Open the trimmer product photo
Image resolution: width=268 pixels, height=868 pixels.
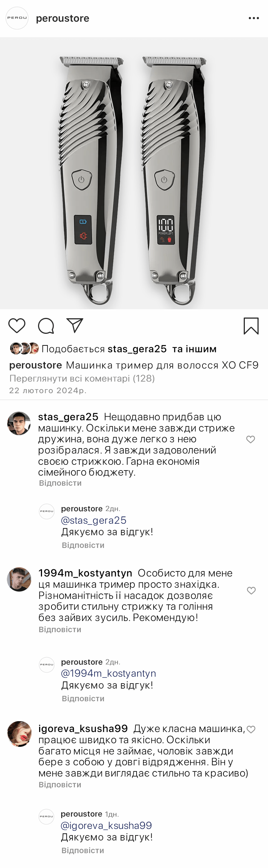[x=134, y=174]
